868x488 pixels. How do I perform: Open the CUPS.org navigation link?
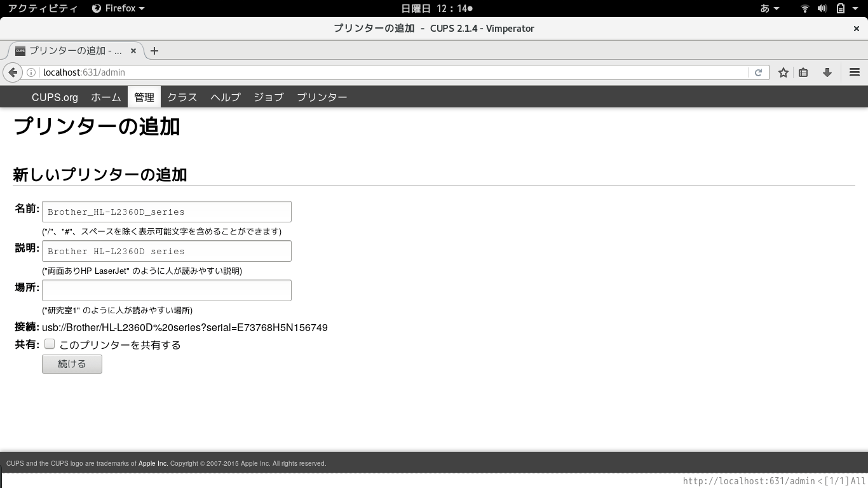pyautogui.click(x=55, y=97)
